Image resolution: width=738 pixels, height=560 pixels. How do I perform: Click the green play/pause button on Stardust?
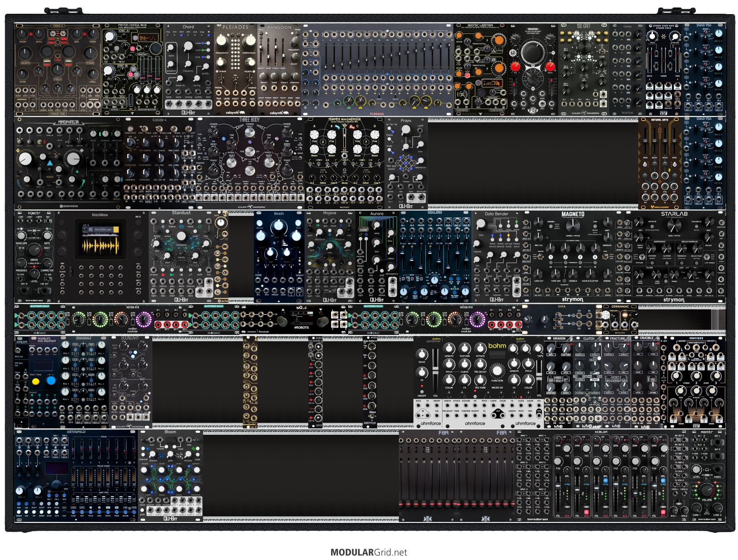(172, 275)
